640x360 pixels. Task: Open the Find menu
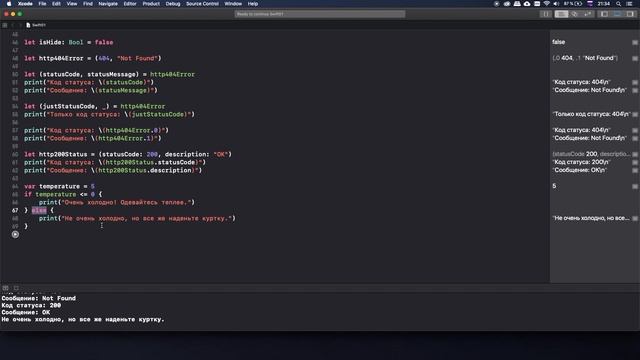[x=88, y=4]
